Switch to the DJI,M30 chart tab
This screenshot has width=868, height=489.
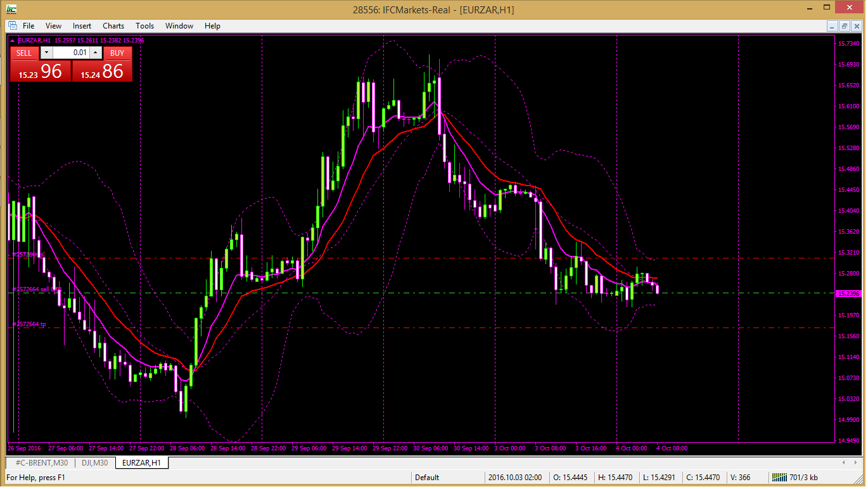(x=95, y=463)
